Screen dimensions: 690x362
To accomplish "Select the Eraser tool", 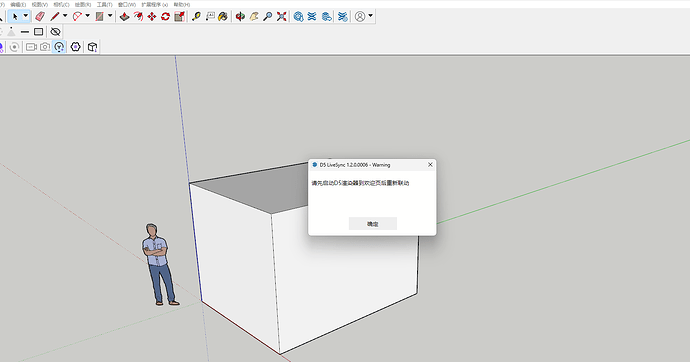I will 40,17.
